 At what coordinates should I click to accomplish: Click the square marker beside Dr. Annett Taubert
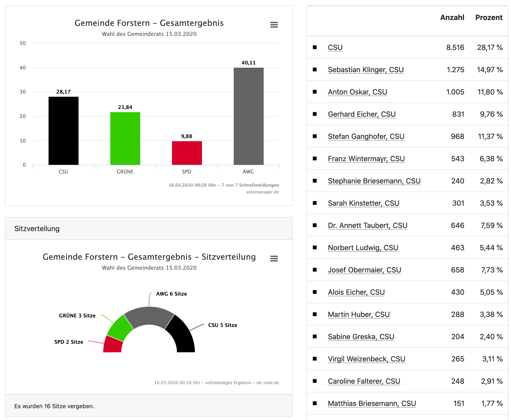click(315, 225)
